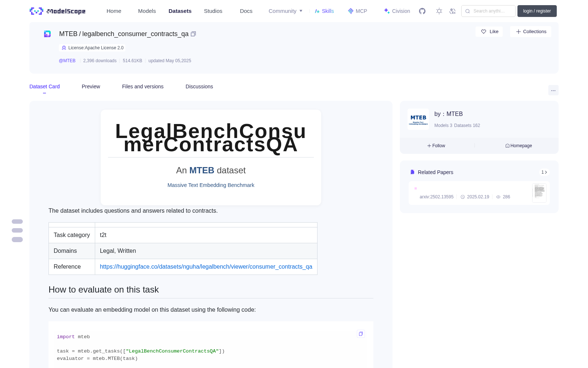Open the Discussions tab

199,86
